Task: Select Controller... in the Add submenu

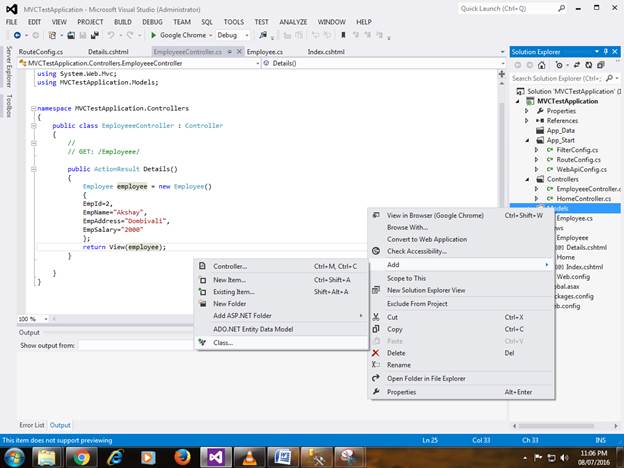Action: point(229,266)
